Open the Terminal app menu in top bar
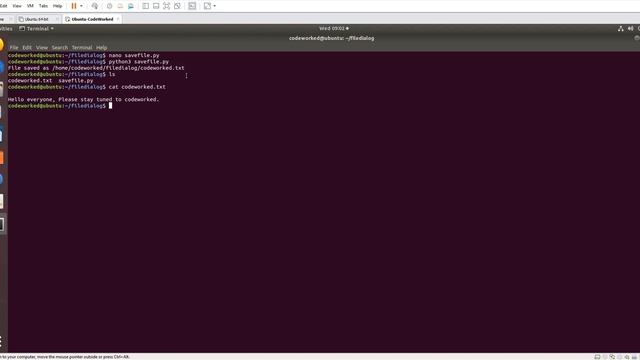 (36, 29)
